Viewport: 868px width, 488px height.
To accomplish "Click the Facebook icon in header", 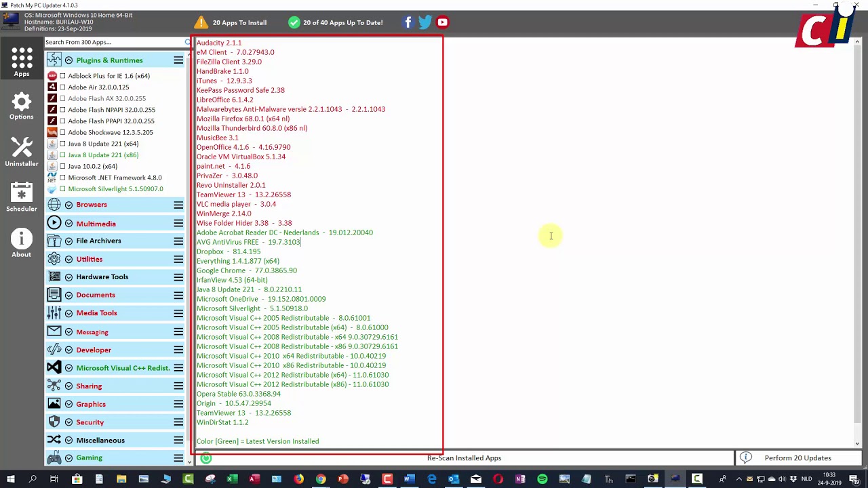I will (x=408, y=22).
